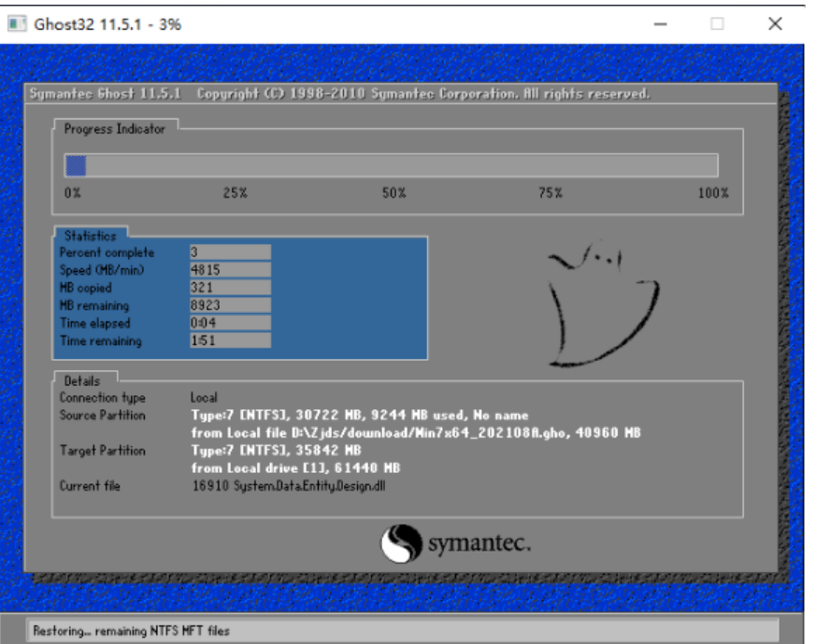The height and width of the screenshot is (644, 830).
Task: Click the Symantec yin-yang logo icon
Action: [x=401, y=544]
